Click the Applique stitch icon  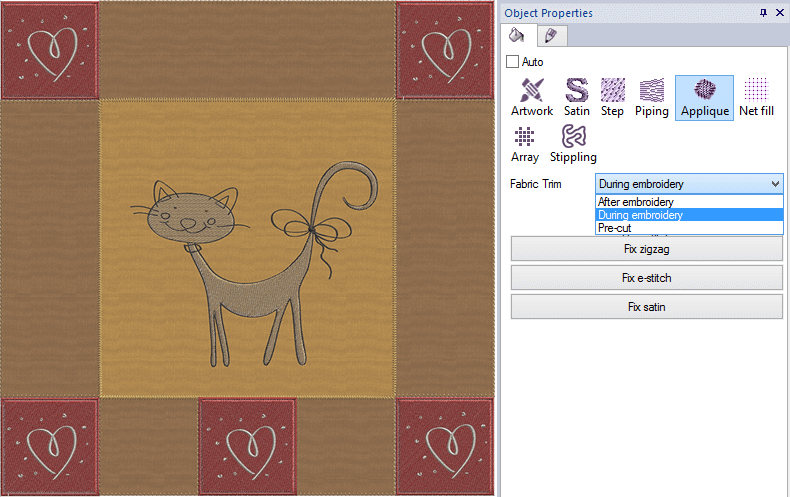pyautogui.click(x=704, y=97)
